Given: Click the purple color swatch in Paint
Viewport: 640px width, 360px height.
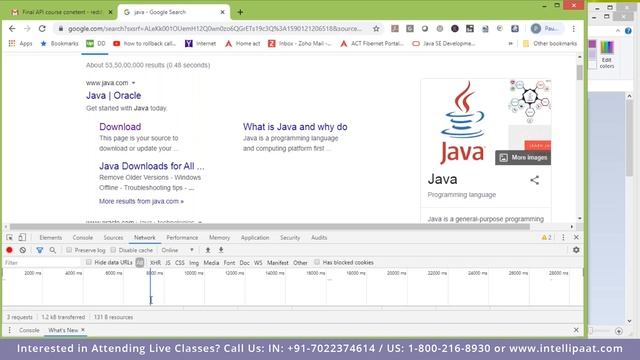Looking at the screenshot, I should pos(592,44).
